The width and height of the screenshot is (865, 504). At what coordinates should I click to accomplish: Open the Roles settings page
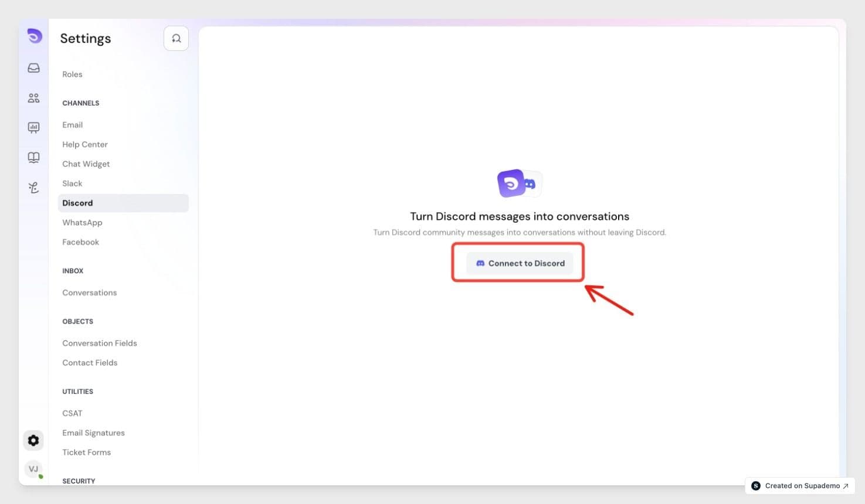[72, 74]
